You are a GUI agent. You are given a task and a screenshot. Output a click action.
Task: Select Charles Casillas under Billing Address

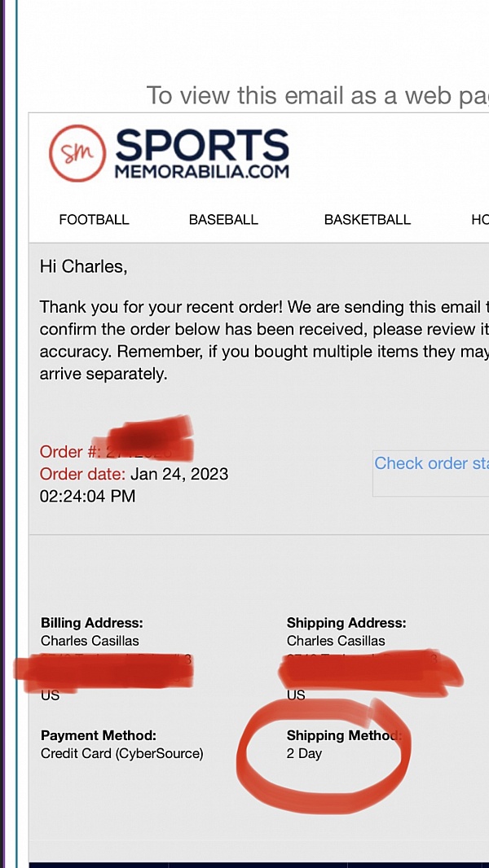(x=90, y=641)
